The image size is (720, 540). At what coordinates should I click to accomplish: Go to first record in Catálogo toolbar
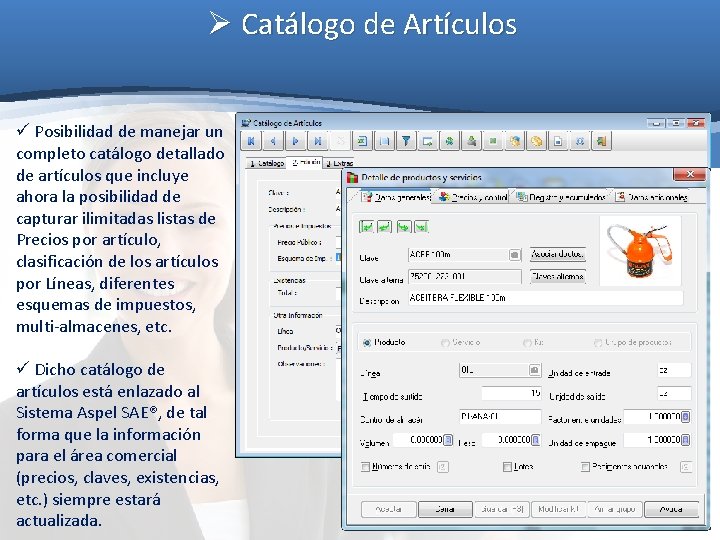[251, 141]
